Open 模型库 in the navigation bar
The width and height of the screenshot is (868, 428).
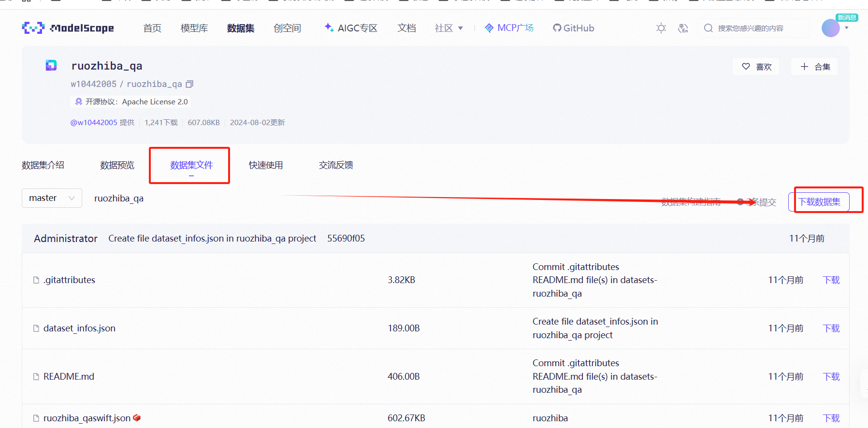point(194,28)
